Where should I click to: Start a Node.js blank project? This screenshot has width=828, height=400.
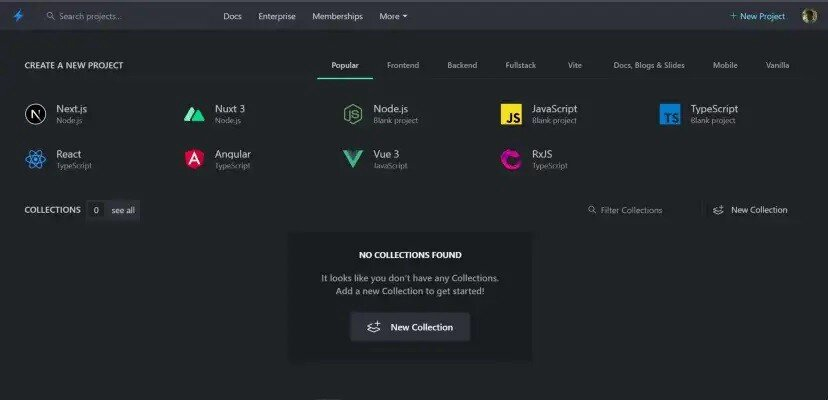pyautogui.click(x=353, y=114)
